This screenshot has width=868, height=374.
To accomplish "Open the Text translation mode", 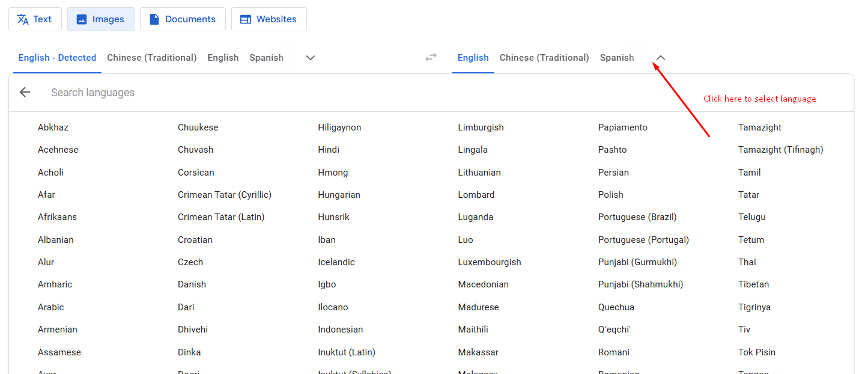I will tap(35, 19).
